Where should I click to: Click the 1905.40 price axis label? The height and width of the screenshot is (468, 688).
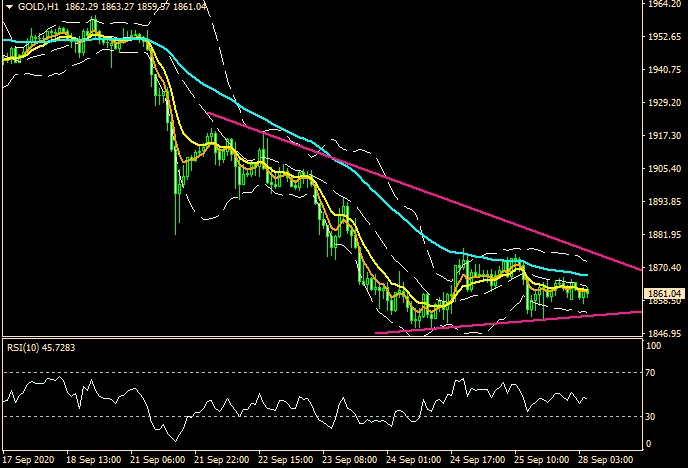[663, 169]
